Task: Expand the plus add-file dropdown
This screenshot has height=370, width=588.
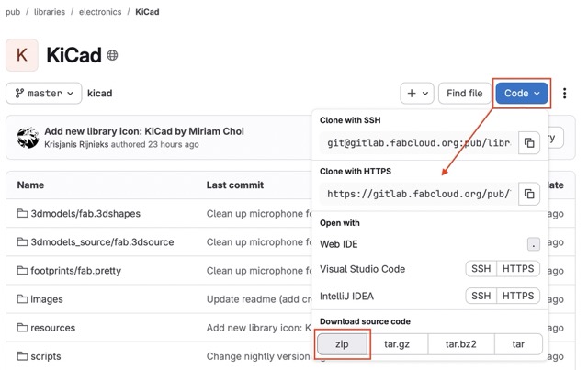Action: 417,93
